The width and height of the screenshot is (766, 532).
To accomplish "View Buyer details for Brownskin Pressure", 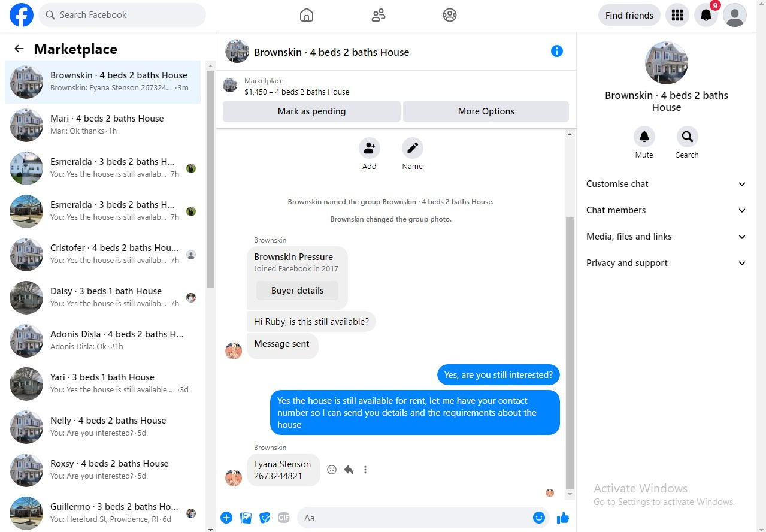I will click(x=297, y=291).
